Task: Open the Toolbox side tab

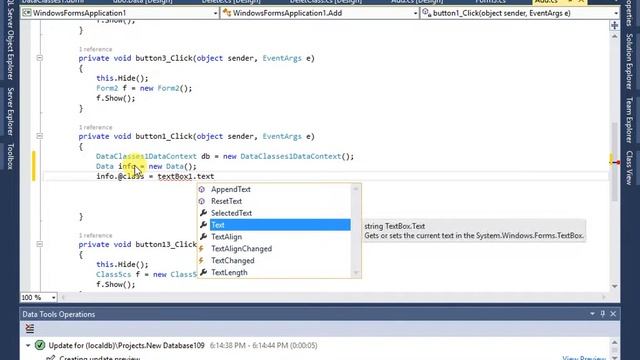Action: [10, 156]
